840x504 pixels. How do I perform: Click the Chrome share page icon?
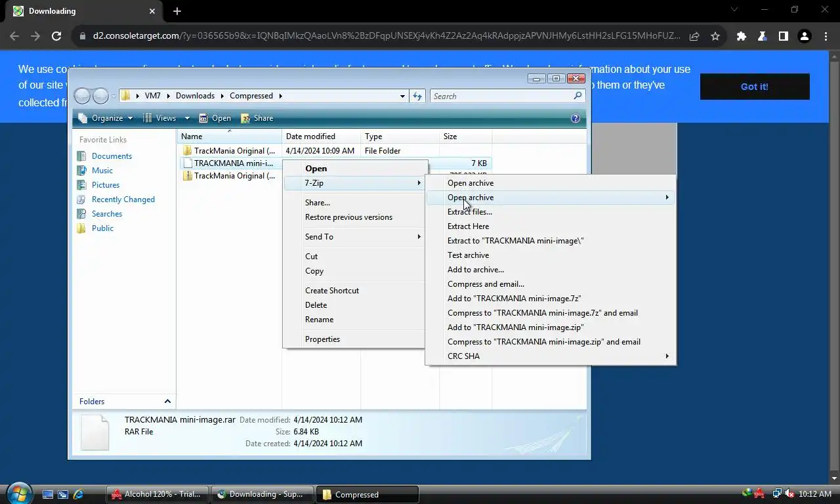pyautogui.click(x=694, y=36)
